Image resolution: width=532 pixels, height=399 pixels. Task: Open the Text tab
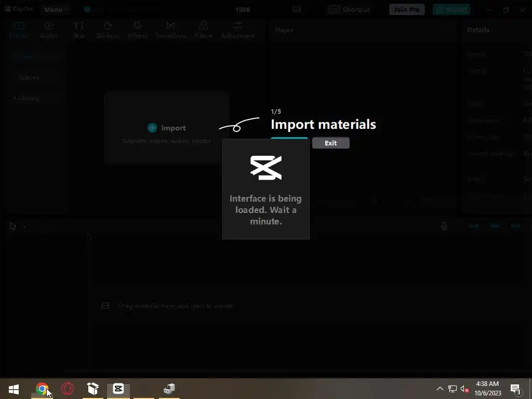pos(78,30)
